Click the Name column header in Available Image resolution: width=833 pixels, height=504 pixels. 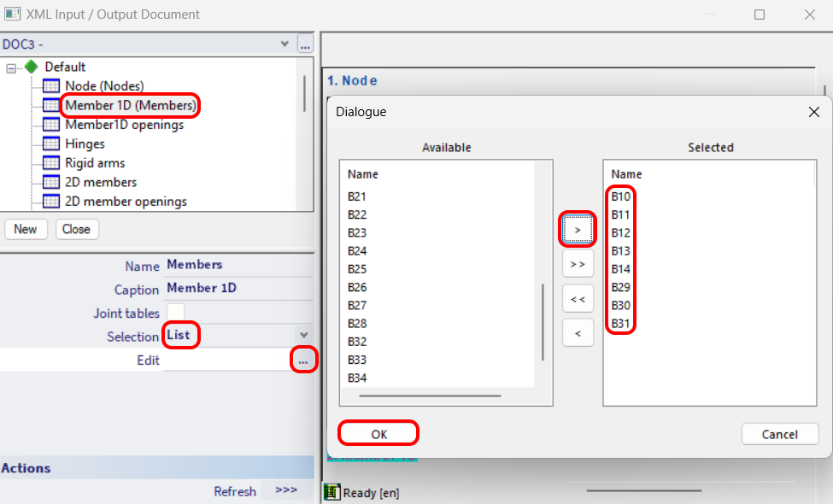click(363, 174)
